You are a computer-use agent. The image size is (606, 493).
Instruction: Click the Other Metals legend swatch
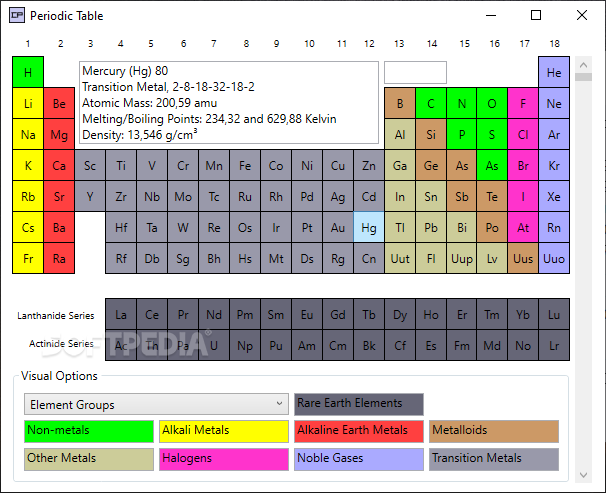(89, 459)
